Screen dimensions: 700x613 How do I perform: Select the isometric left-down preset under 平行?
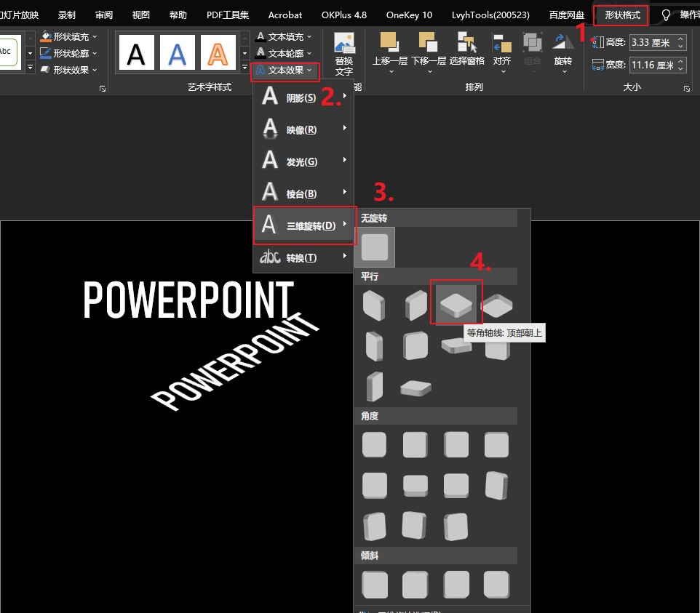coord(374,305)
